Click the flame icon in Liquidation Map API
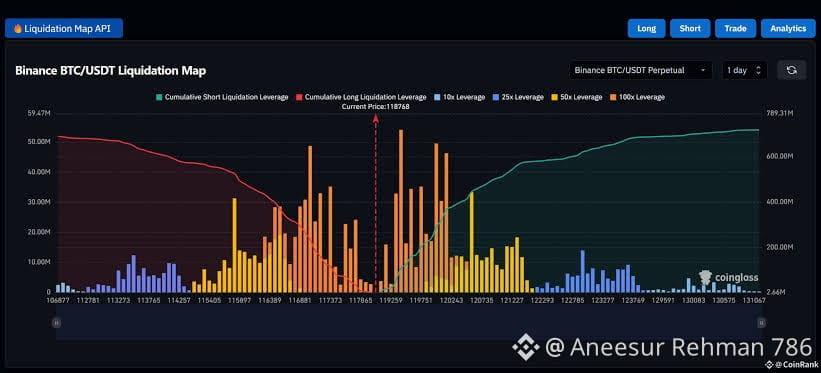This screenshot has height=373, width=821. click(x=17, y=29)
